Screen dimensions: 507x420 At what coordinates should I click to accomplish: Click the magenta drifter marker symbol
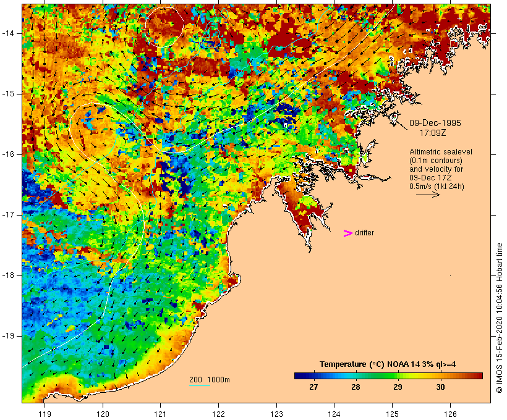[x=347, y=233]
